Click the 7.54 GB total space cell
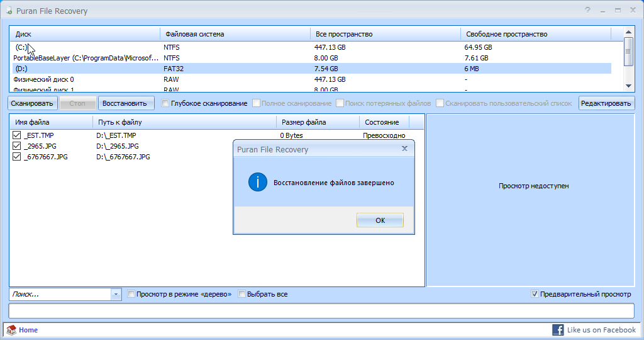Screen dimensions: 644x340 coord(326,69)
